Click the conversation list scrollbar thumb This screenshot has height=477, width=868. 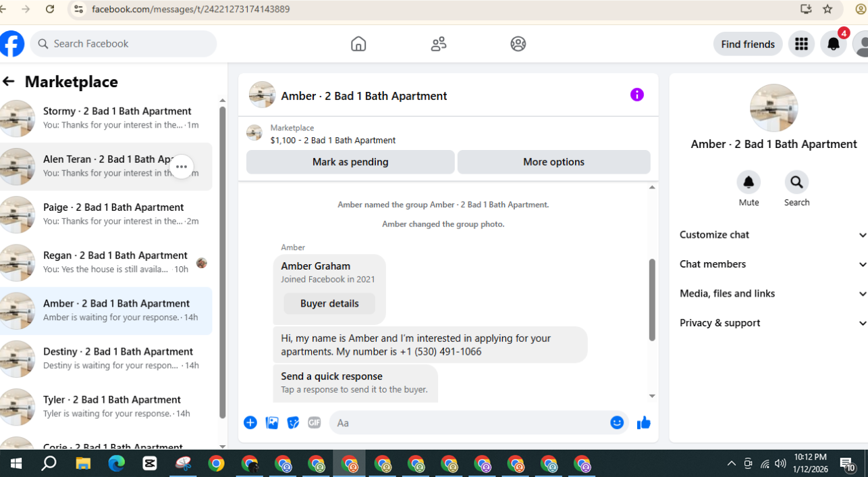point(223,263)
